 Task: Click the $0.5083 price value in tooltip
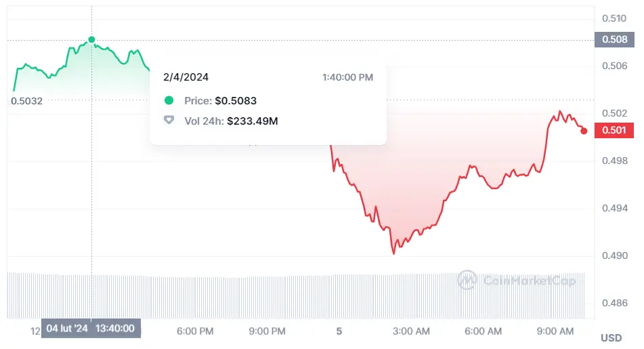pos(236,101)
